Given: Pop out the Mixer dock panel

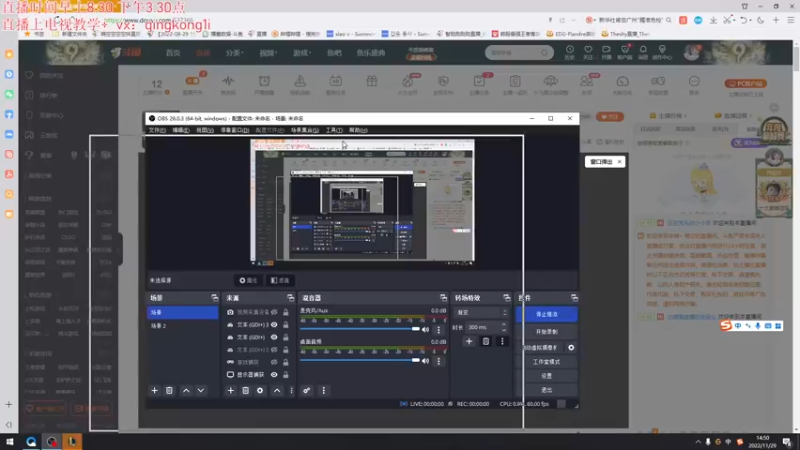Looking at the screenshot, I should click(443, 297).
